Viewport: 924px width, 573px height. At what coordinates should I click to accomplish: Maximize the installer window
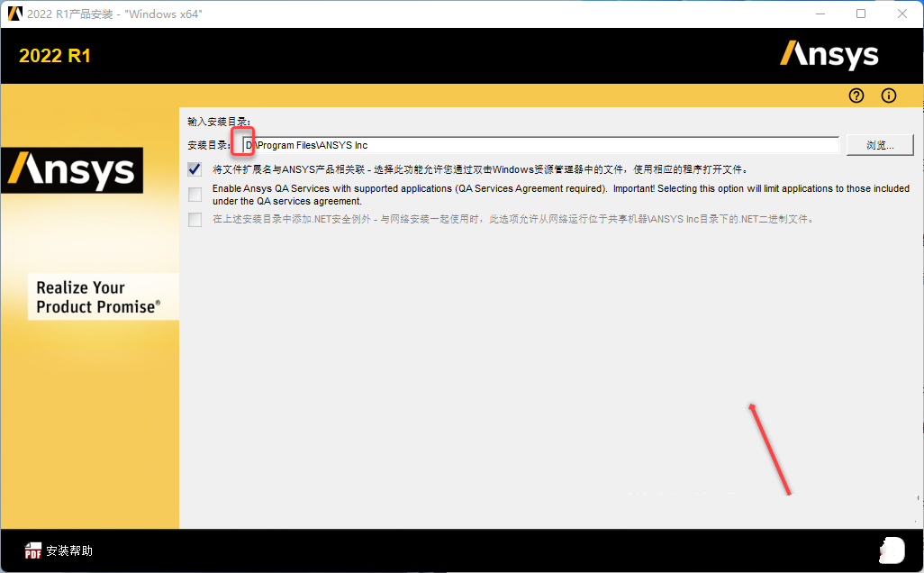(861, 14)
